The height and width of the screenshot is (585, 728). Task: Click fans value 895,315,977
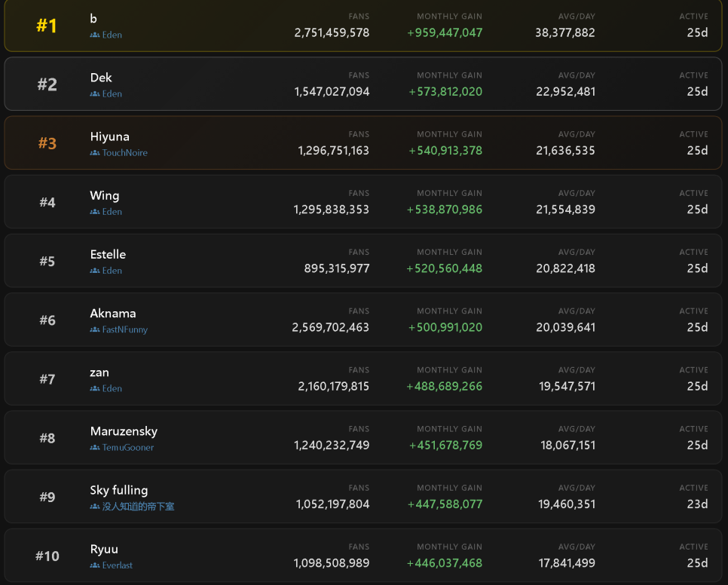(x=337, y=269)
